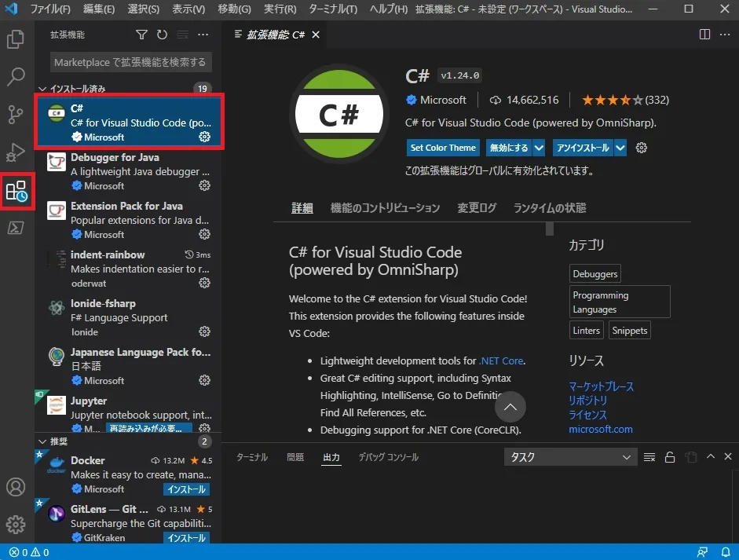This screenshot has height=560, width=739.
Task: Open the Run and Debug view
Action: click(x=16, y=152)
